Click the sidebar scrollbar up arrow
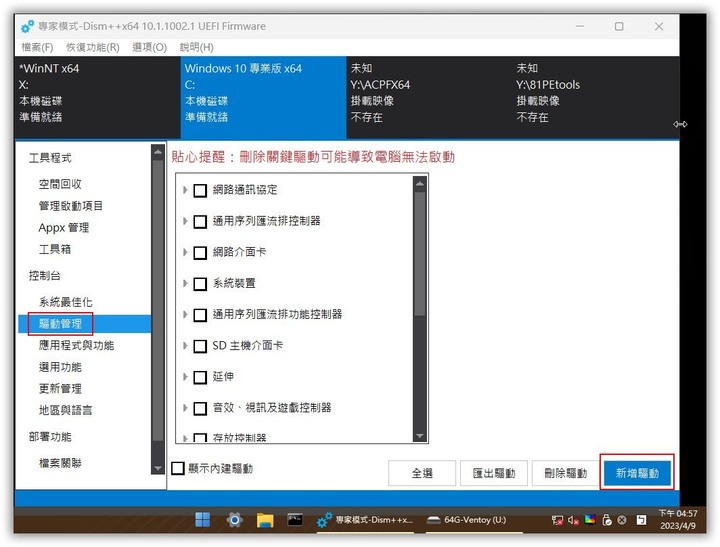The image size is (720, 547). tap(158, 151)
